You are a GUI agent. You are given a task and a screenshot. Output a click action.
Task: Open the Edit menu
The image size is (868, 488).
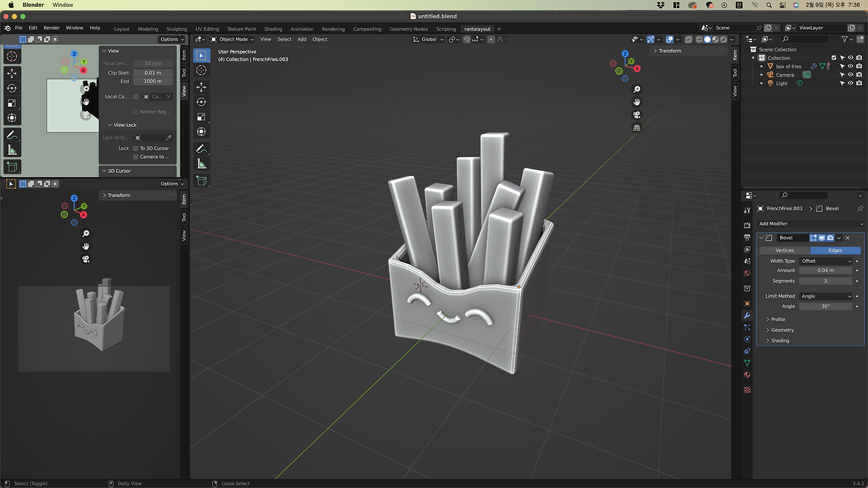click(x=33, y=28)
